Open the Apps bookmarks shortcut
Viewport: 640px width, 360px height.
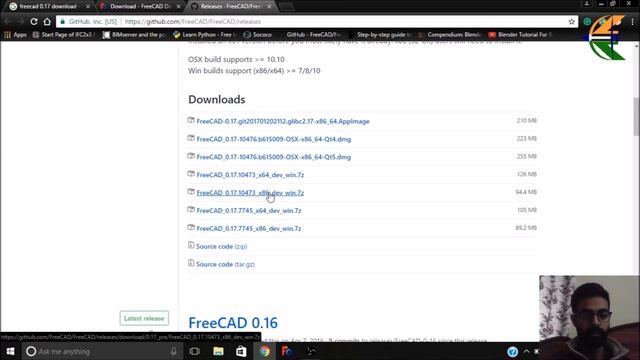pos(15,35)
